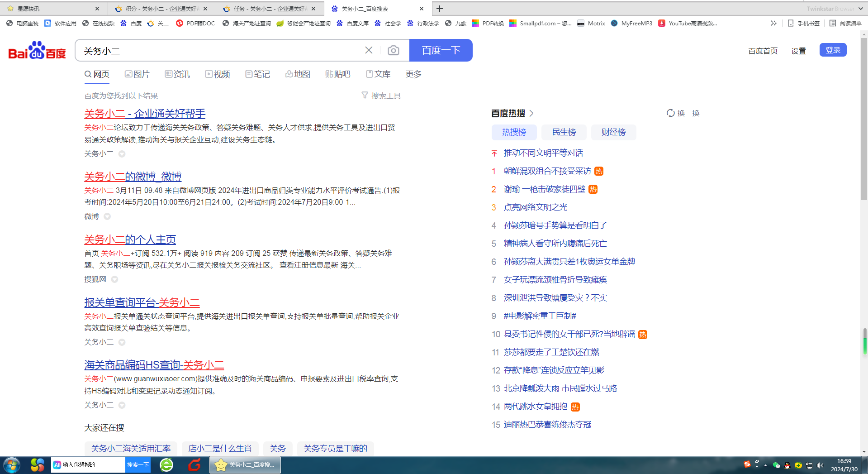Click taskbar 搜索一下 button
This screenshot has width=868, height=474.
tap(138, 465)
